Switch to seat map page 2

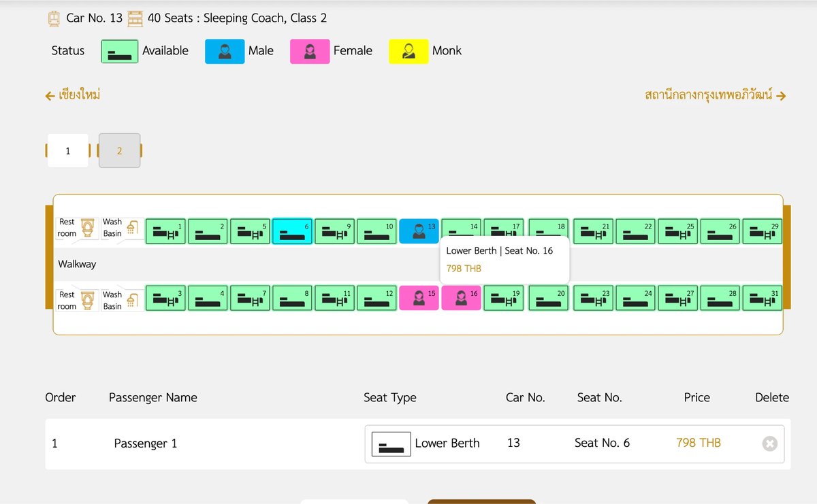coord(120,151)
